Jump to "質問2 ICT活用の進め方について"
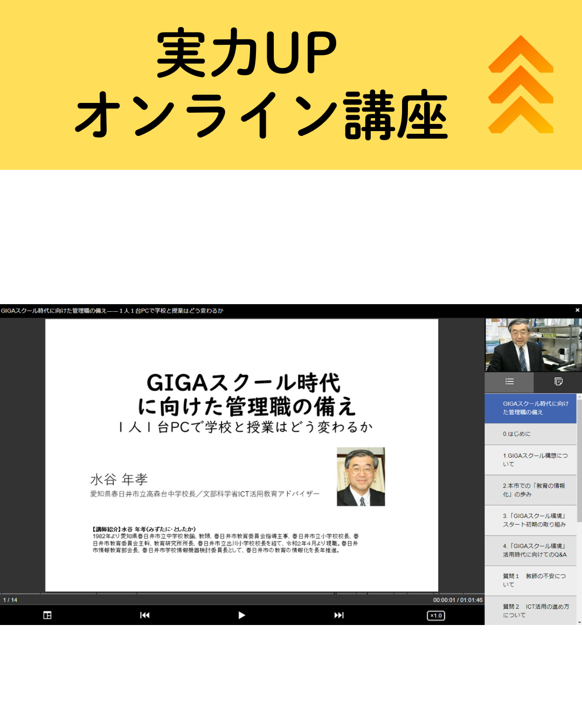The width and height of the screenshot is (582, 728). click(x=530, y=611)
